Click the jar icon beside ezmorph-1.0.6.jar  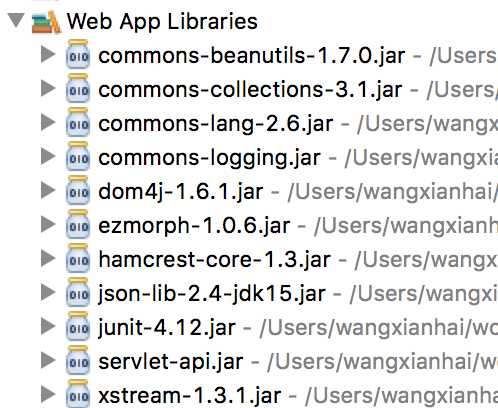tap(78, 224)
